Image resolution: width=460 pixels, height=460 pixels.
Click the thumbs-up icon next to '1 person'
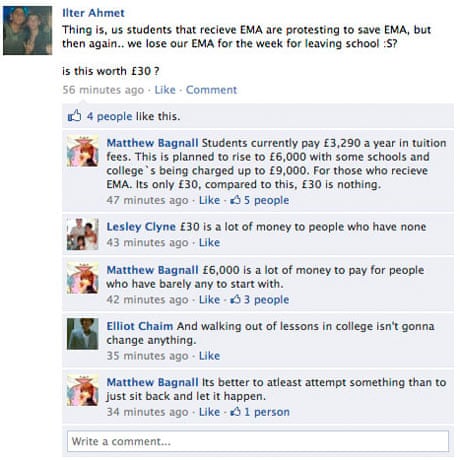click(x=235, y=411)
